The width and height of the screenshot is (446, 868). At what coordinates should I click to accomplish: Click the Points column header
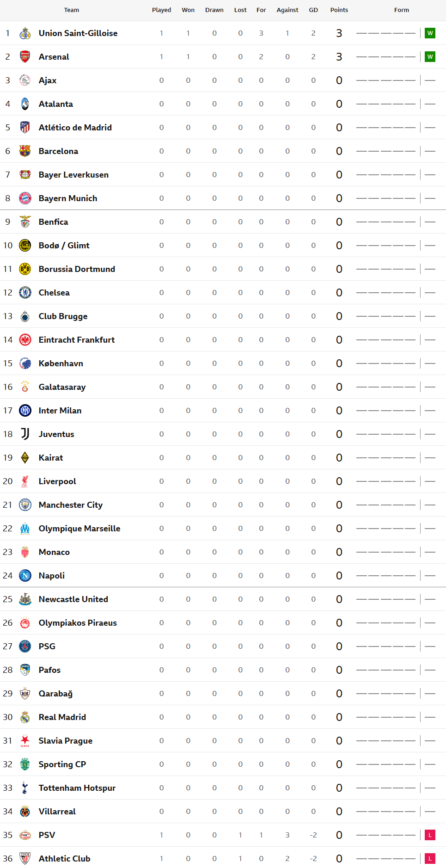[x=339, y=10]
